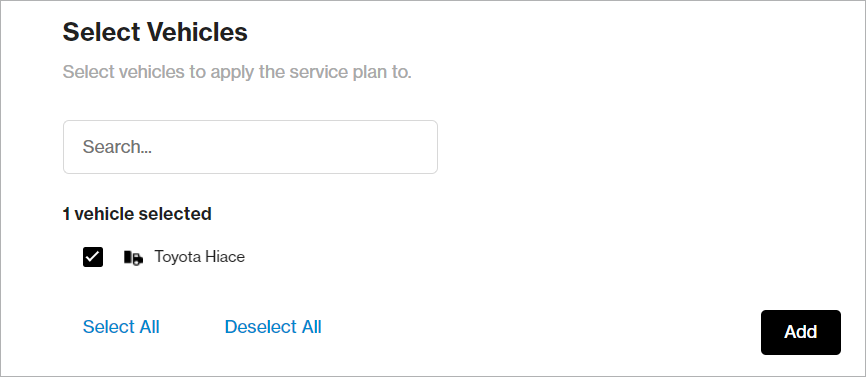Click the service plan description subtitle
This screenshot has height=377, width=866.
pyautogui.click(x=237, y=72)
